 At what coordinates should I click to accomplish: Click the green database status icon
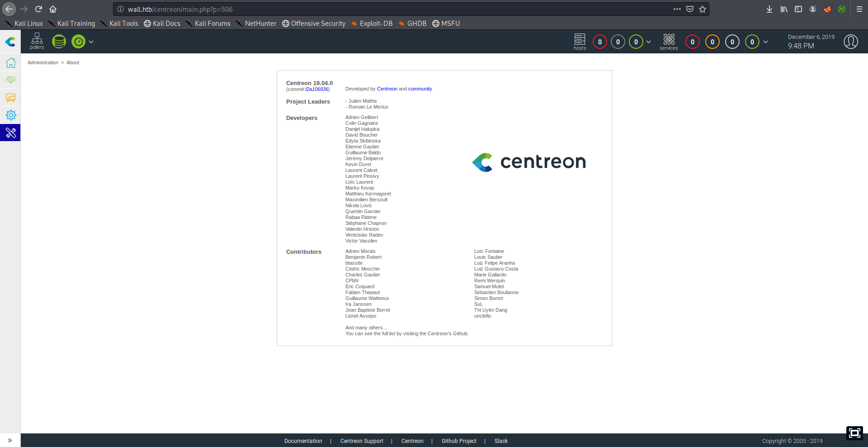coord(59,42)
